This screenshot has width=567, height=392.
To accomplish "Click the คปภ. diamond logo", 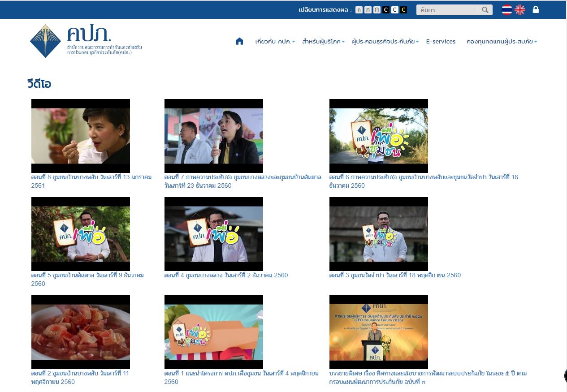I will [x=45, y=41].
